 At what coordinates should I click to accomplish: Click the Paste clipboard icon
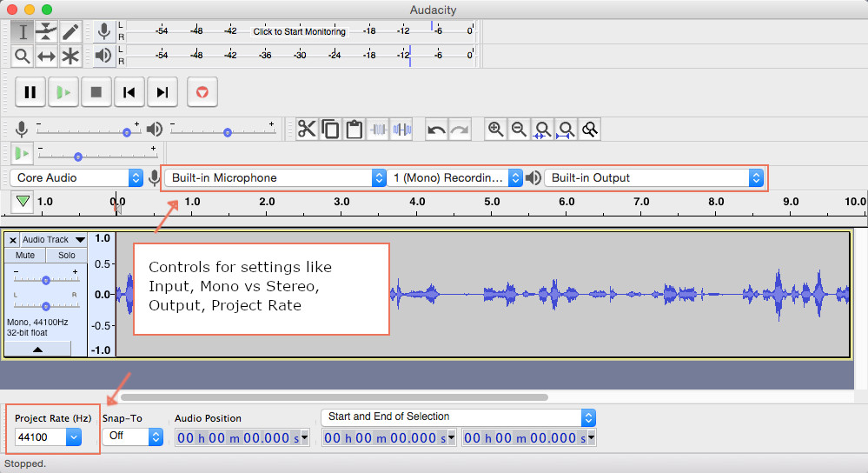click(x=354, y=130)
